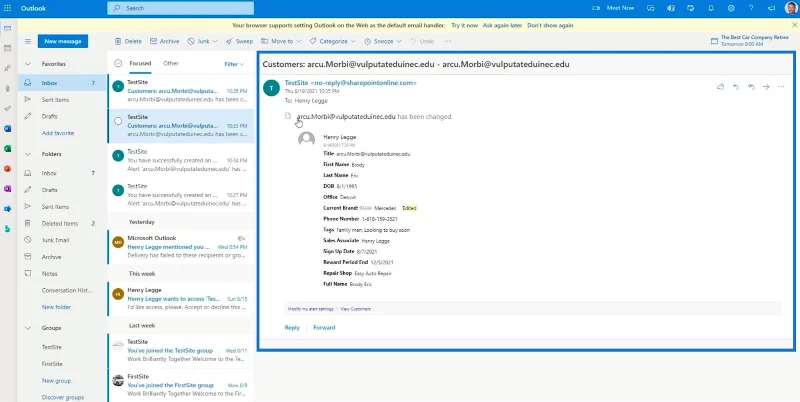
Task: Open Calendar icon in left rail
Action: click(x=7, y=48)
